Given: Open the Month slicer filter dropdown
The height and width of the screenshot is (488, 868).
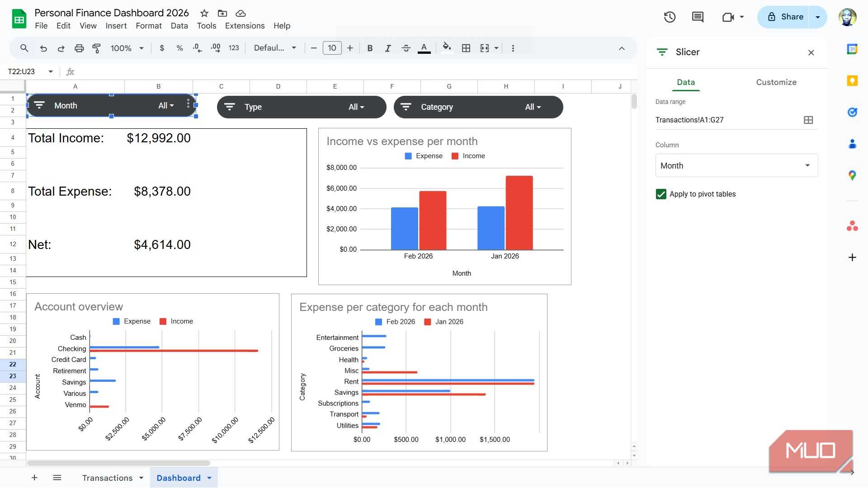Looking at the screenshot, I should click(x=166, y=105).
